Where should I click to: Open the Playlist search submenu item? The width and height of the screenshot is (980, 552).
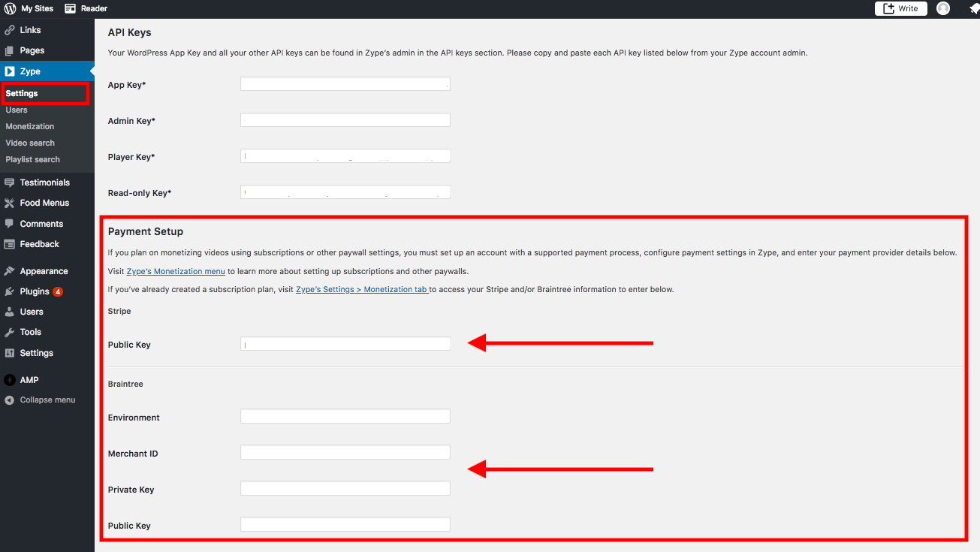click(x=32, y=159)
